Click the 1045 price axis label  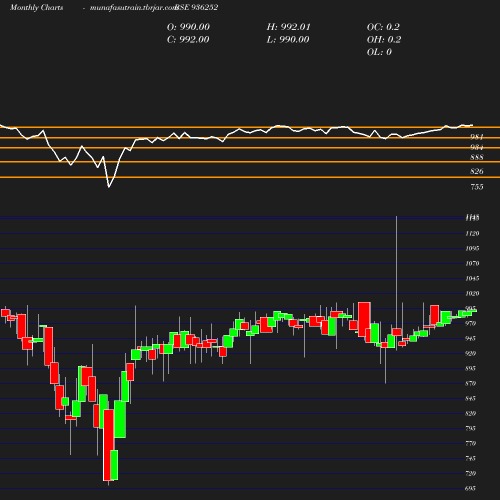pos(472,278)
